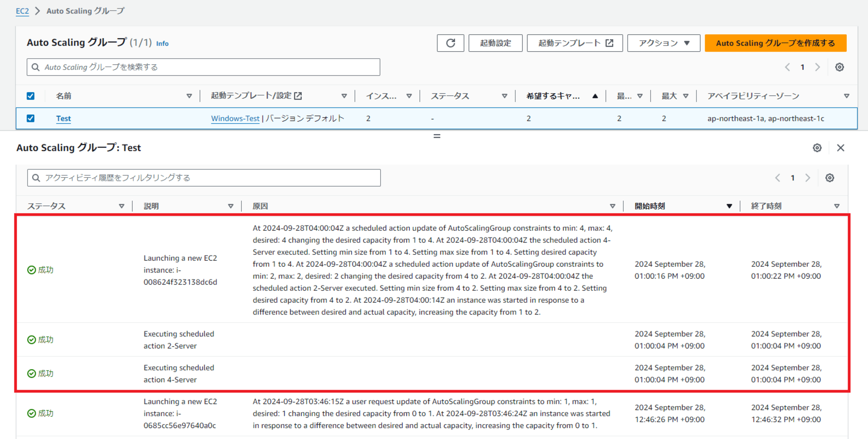Open the 起動設定 page
Viewport: 868px width, 439px height.
coord(495,43)
